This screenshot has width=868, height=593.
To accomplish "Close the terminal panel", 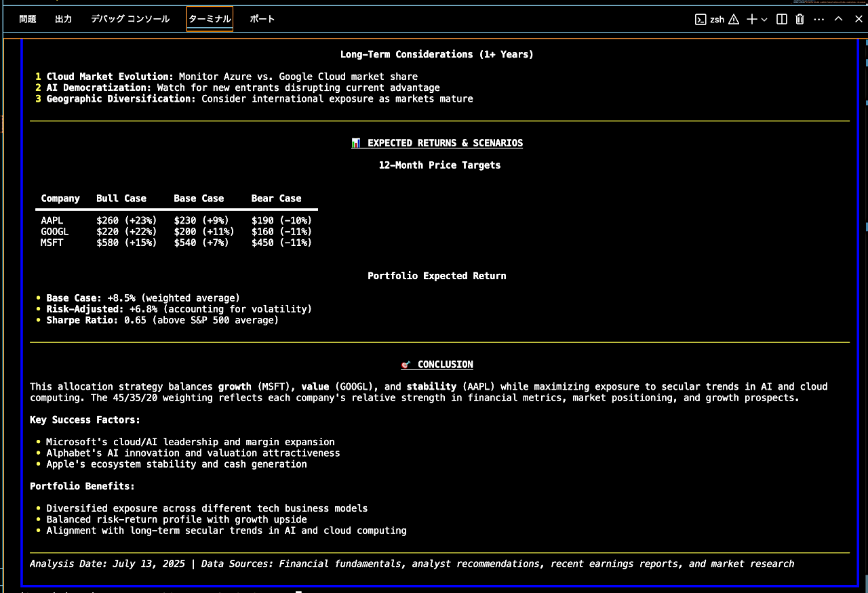I will click(858, 19).
